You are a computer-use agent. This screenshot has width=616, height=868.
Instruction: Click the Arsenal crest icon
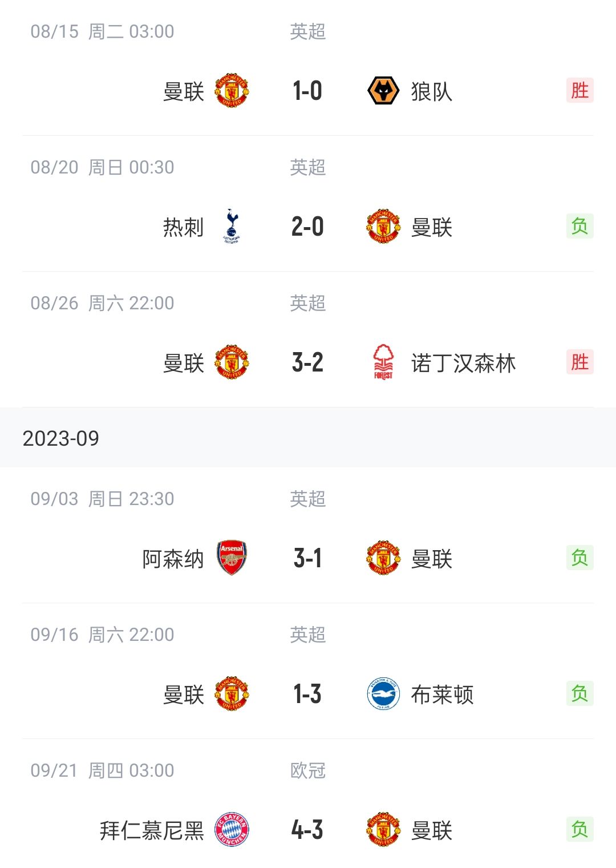(232, 558)
